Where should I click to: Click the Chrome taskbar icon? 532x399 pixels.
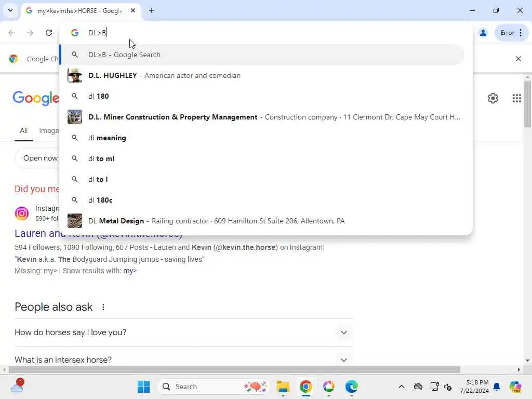point(305,387)
